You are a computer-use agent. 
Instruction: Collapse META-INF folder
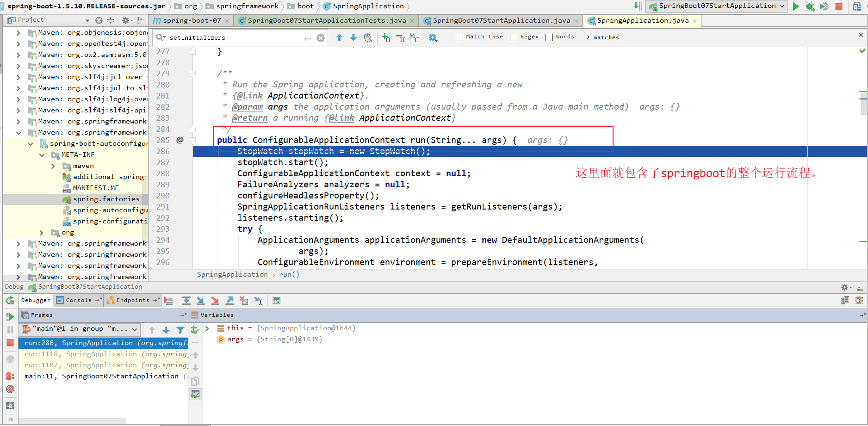click(x=42, y=155)
